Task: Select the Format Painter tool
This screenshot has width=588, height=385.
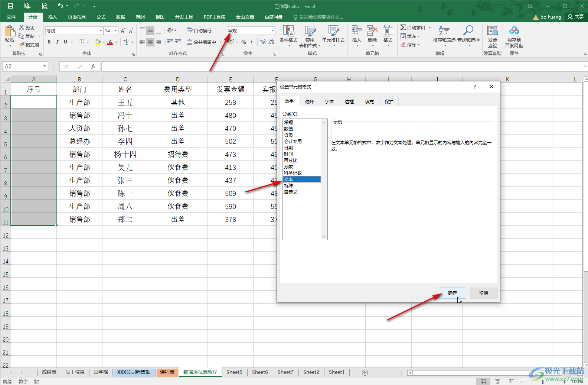Action: [29, 45]
